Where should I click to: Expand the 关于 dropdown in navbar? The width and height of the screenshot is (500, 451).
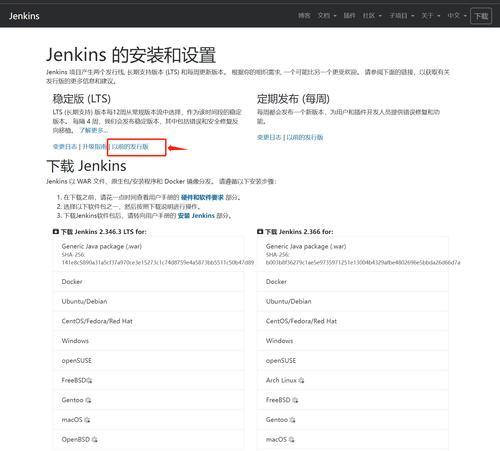pos(431,16)
